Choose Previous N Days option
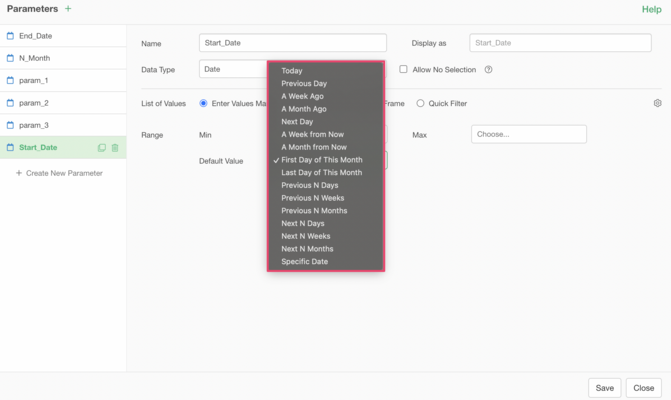Screen dimensions: 671x400 326,185
